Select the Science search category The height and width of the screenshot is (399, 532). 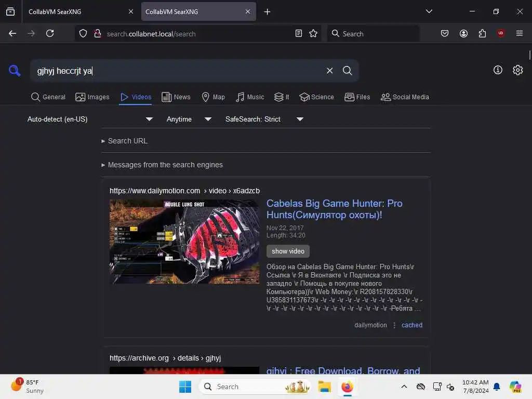[x=316, y=97]
